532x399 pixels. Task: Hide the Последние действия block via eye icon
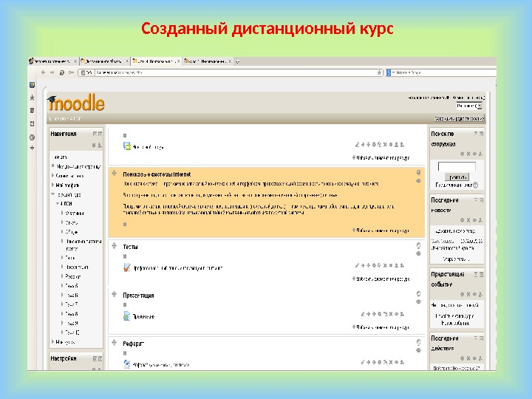(x=474, y=358)
